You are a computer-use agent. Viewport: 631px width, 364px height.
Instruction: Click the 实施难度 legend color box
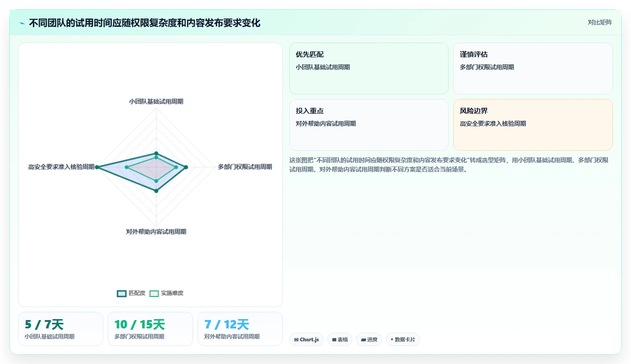click(154, 293)
